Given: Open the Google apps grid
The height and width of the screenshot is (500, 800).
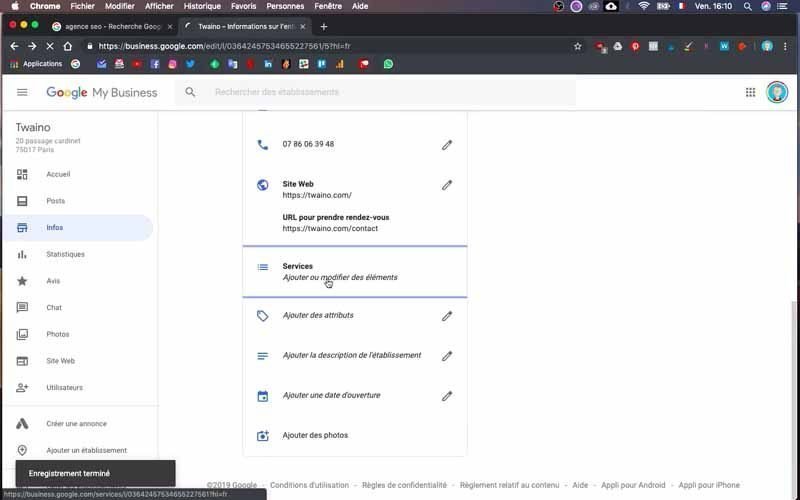Looking at the screenshot, I should point(750,92).
